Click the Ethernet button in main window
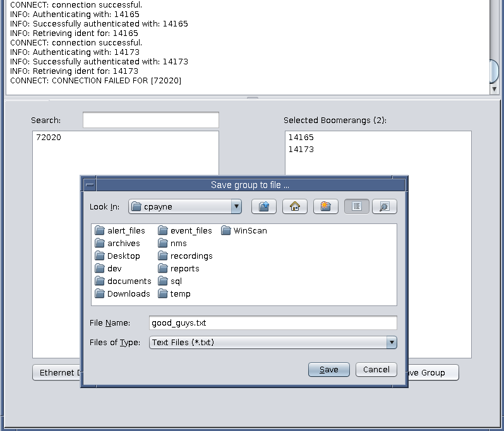 point(57,372)
